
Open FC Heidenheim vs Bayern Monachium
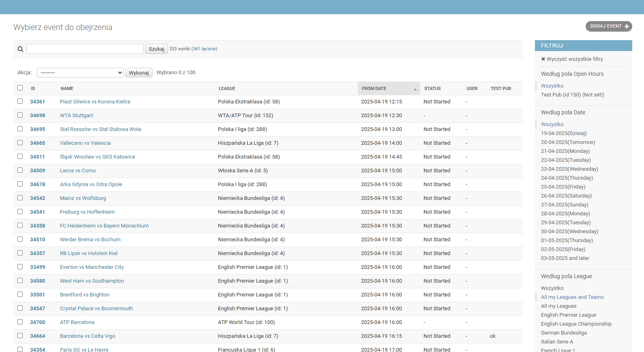click(x=104, y=226)
